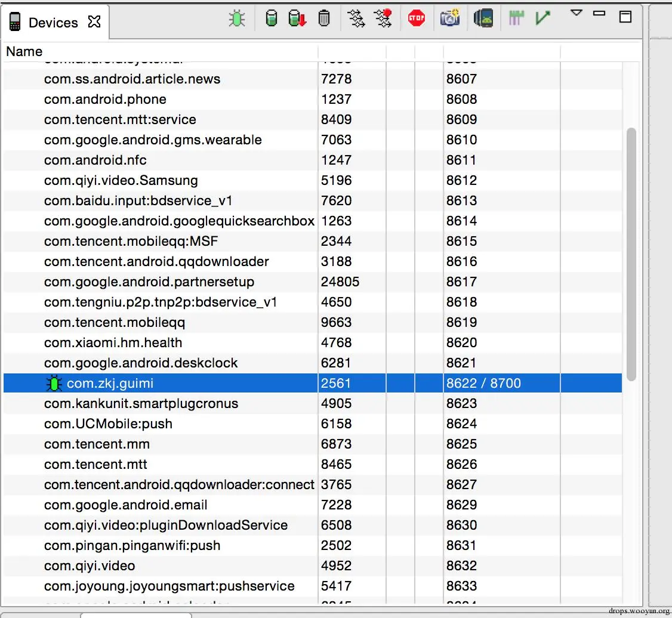
Task: Click the Update Threads icon
Action: pos(356,18)
